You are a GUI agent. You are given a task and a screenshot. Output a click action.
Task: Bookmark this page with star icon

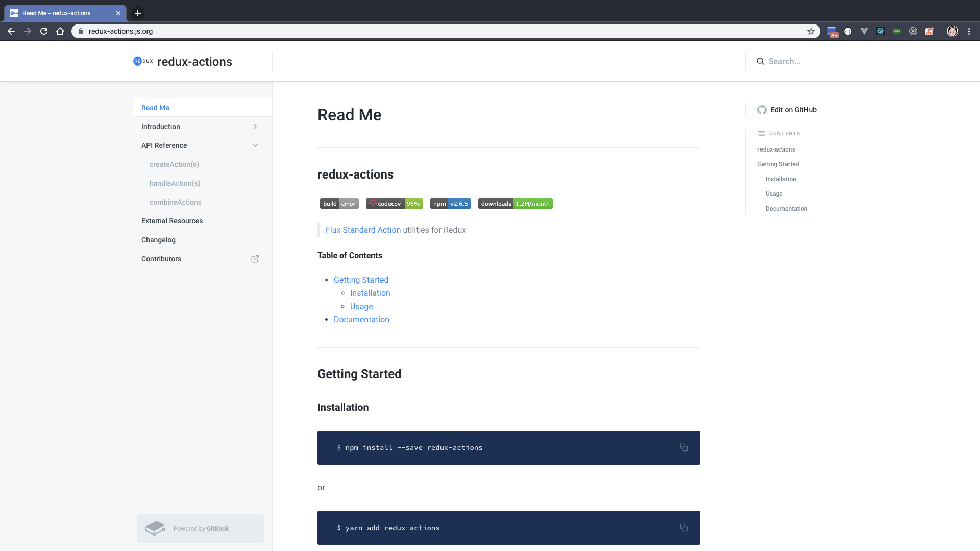click(x=811, y=31)
